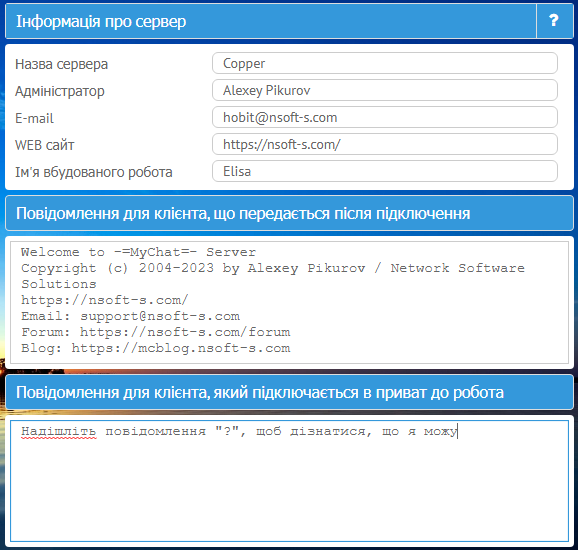Click the "E-mail" label

[34, 118]
